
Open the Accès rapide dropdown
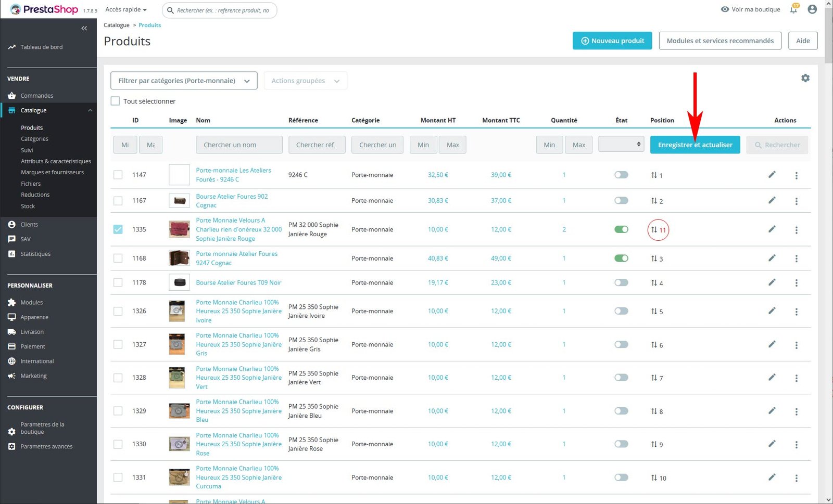[x=126, y=9]
